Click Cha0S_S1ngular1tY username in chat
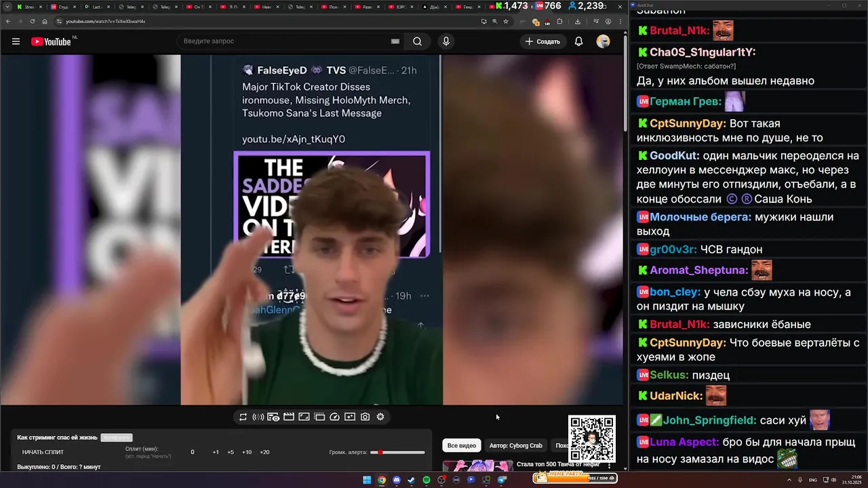 703,52
